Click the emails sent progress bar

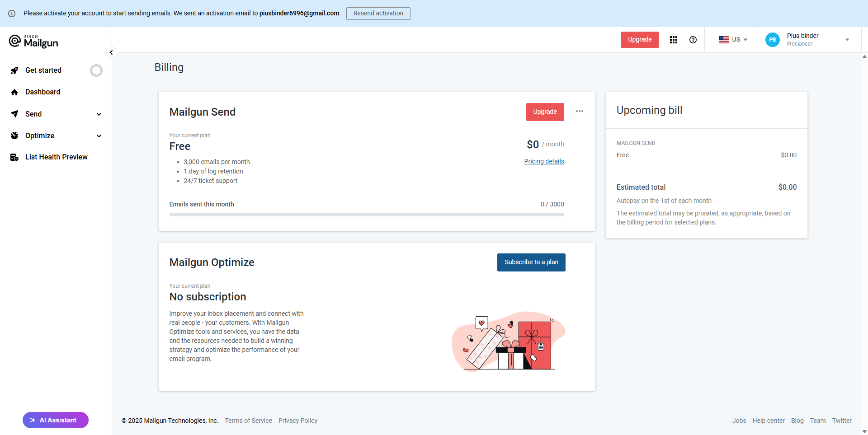point(367,215)
